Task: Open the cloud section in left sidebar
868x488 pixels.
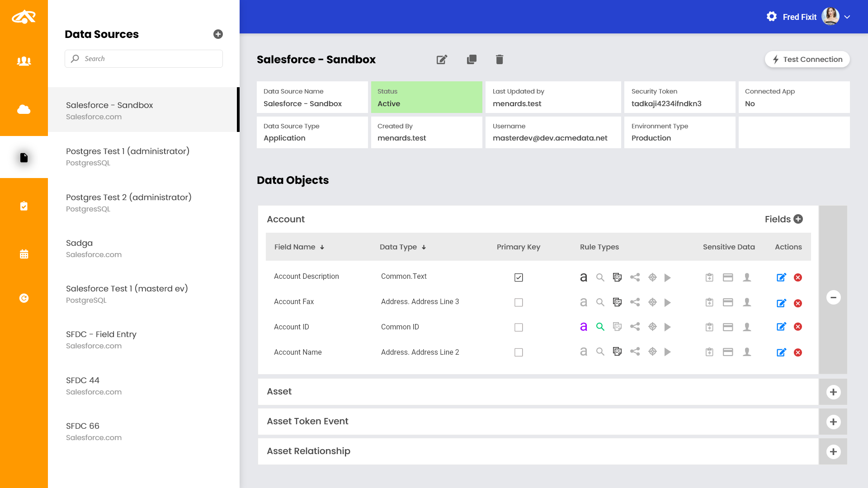Action: (x=24, y=109)
